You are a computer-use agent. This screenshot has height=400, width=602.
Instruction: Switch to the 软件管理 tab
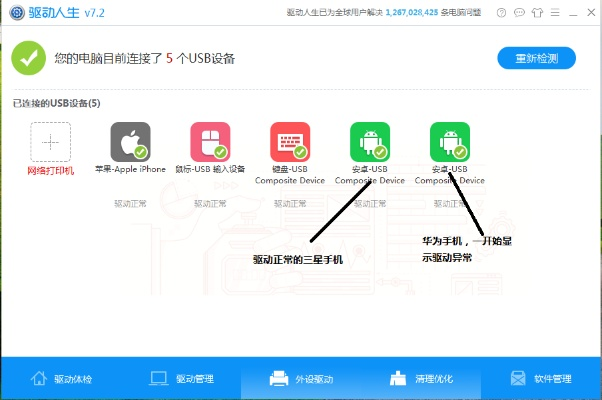pyautogui.click(x=541, y=379)
